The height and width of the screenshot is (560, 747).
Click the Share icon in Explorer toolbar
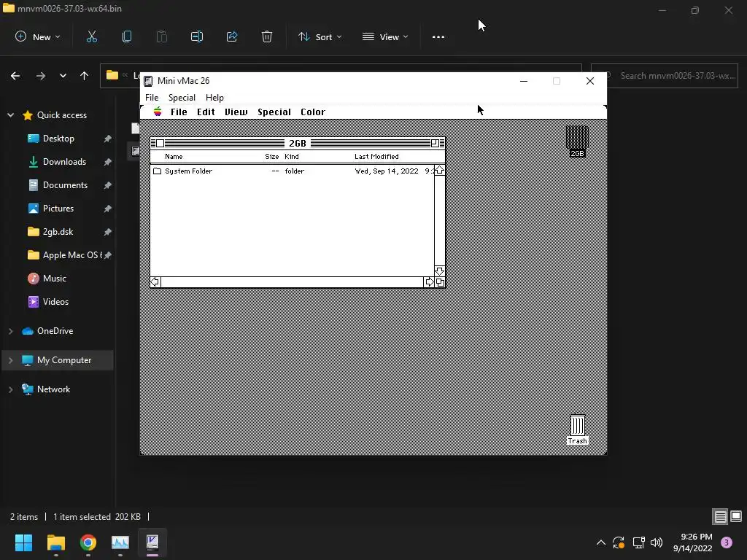coord(232,36)
